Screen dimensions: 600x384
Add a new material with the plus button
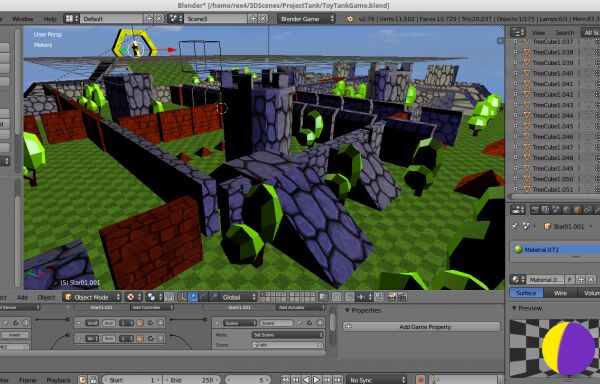pyautogui.click(x=581, y=280)
